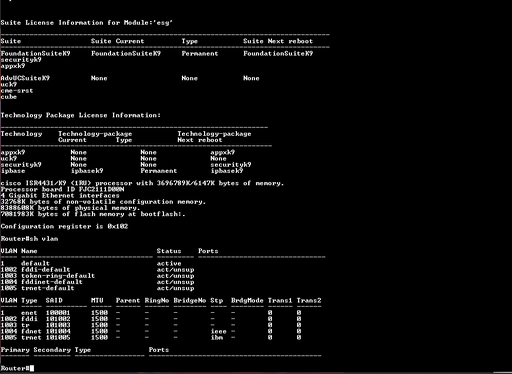Click the 'fddinet-default' VLAN 1004 name

(x=52, y=282)
